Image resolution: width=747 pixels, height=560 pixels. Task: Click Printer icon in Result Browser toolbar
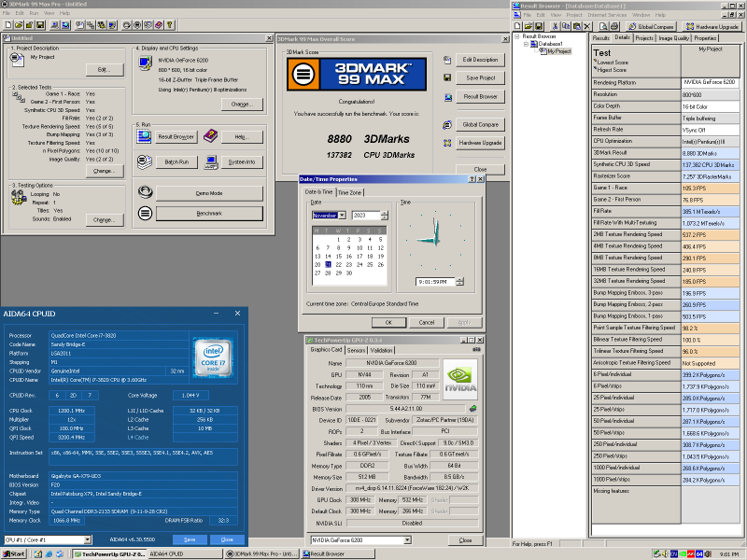614,27
